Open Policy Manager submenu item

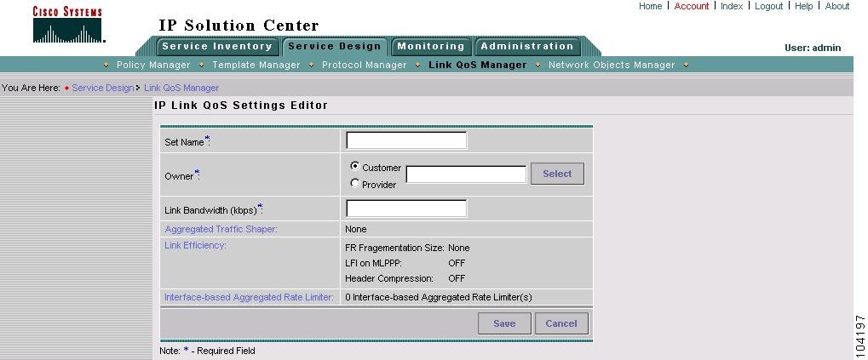153,65
